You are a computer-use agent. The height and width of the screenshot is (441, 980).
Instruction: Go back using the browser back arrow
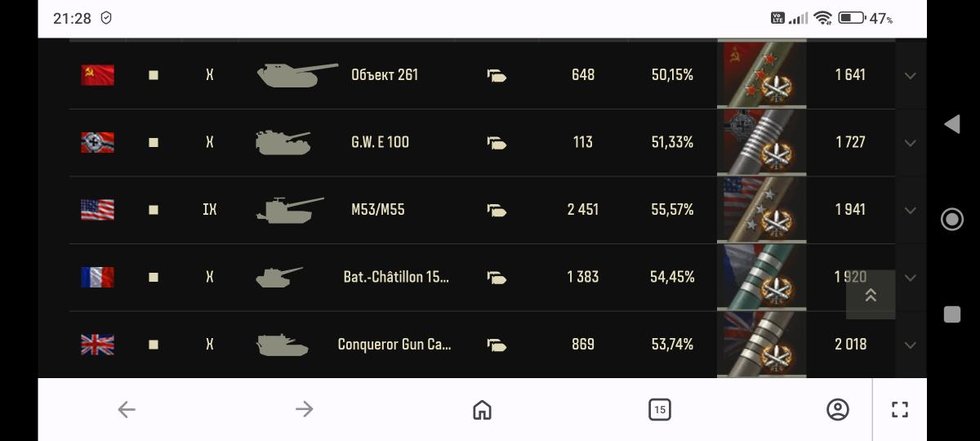coord(126,409)
